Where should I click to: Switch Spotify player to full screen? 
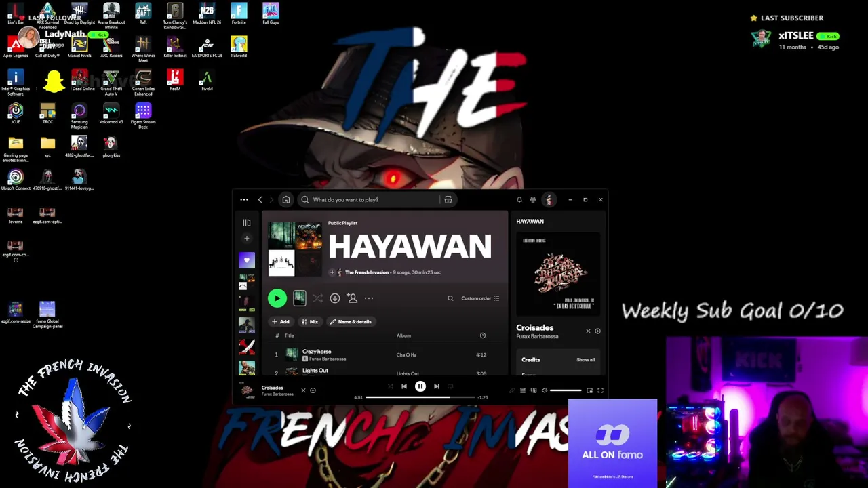click(x=600, y=390)
